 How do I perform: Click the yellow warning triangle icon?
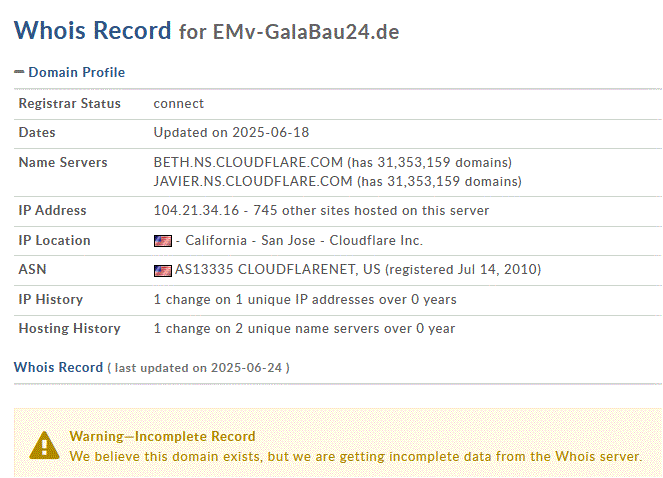point(44,445)
